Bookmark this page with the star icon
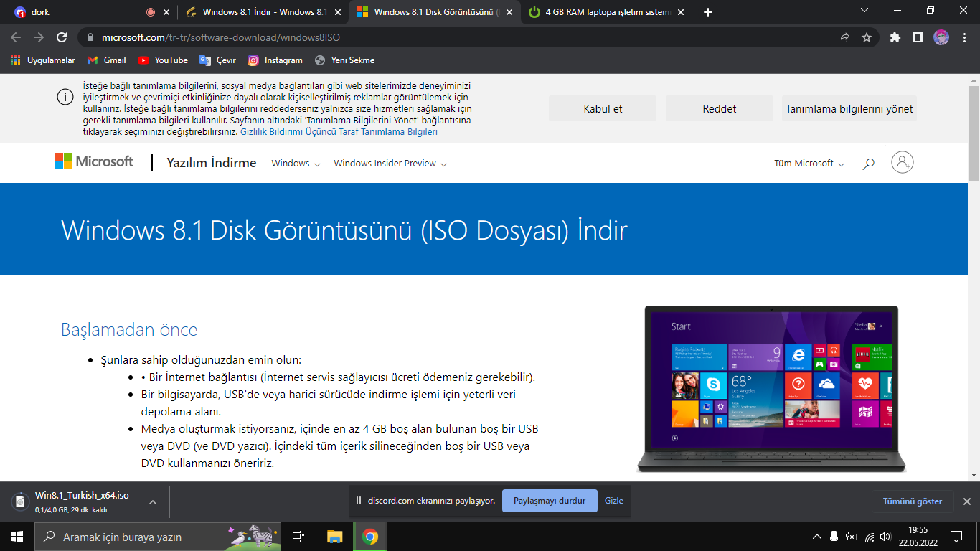Screen dimensions: 980x551 [x=867, y=37]
